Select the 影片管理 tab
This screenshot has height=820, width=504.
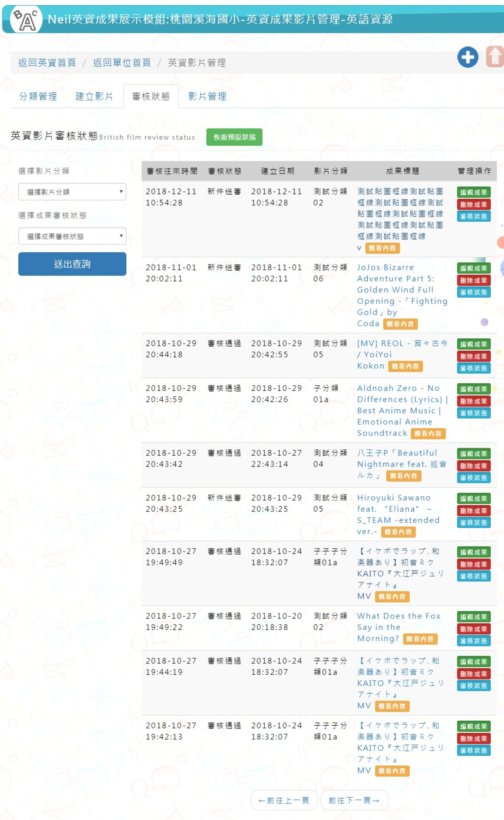tap(207, 96)
